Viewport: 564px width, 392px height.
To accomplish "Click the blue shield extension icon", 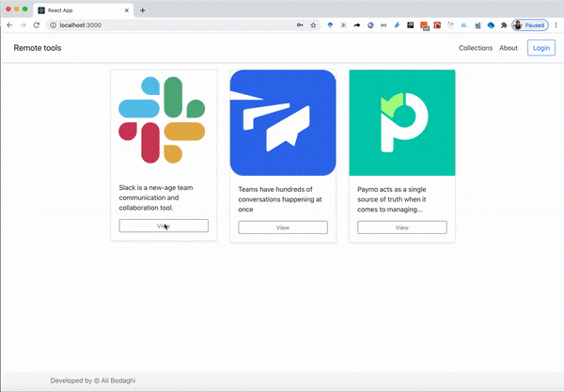I will pos(330,25).
